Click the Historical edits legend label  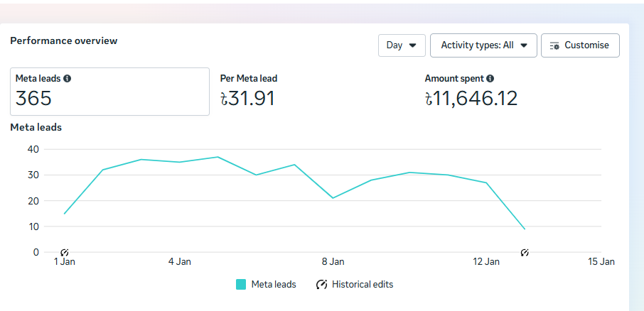coord(363,284)
